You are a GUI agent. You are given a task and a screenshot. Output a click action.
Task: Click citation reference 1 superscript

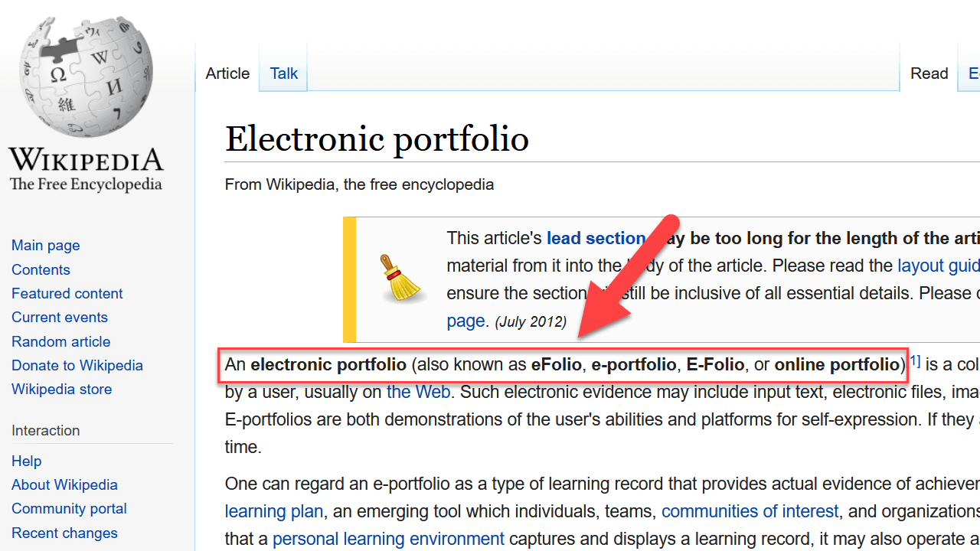coord(915,361)
